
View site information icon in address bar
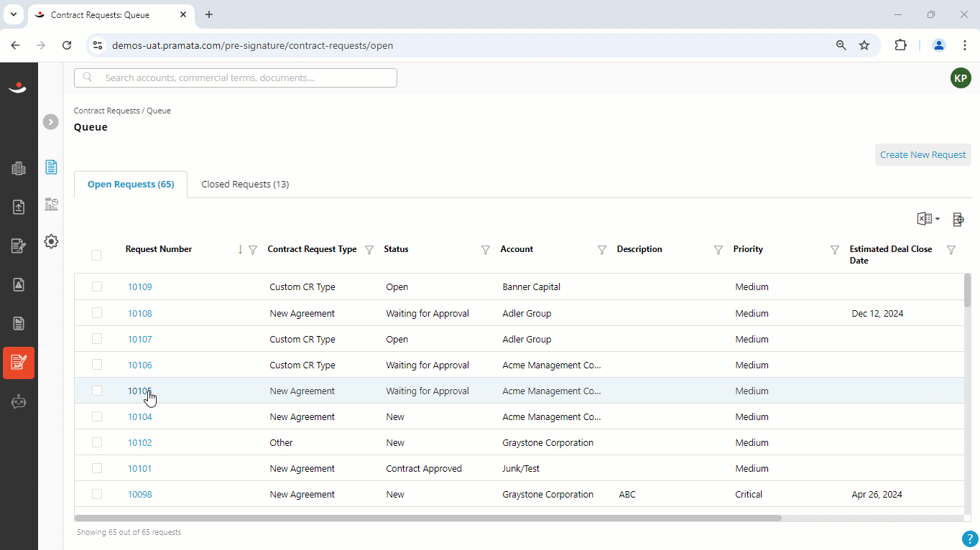(98, 45)
